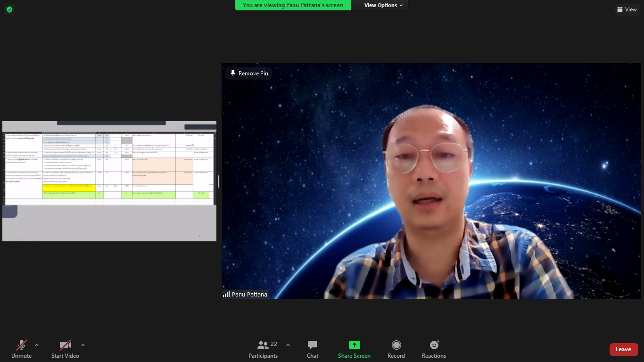Open the Chat panel

[x=312, y=349]
